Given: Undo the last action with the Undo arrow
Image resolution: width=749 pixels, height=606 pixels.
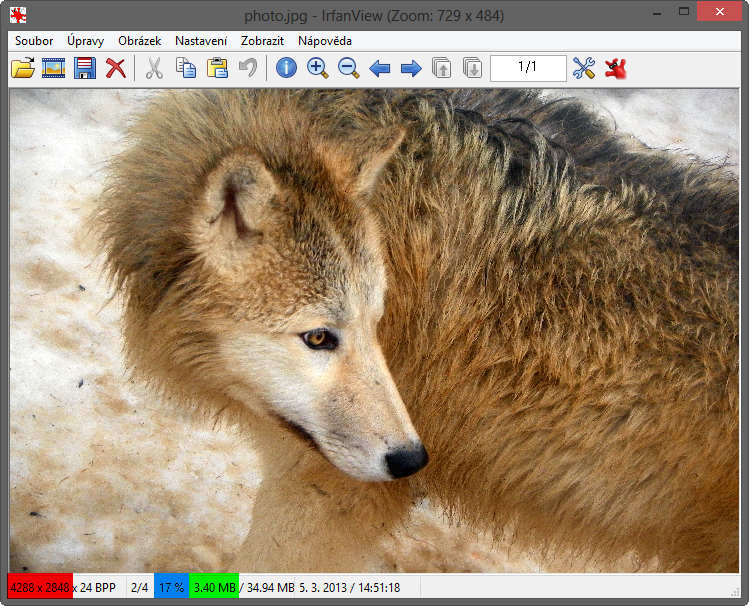Looking at the screenshot, I should tap(248, 68).
